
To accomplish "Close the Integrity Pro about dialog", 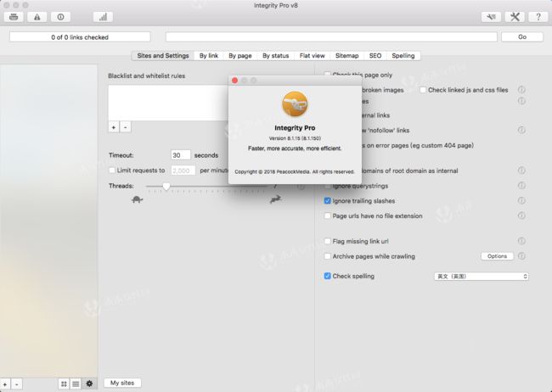I will (x=234, y=81).
